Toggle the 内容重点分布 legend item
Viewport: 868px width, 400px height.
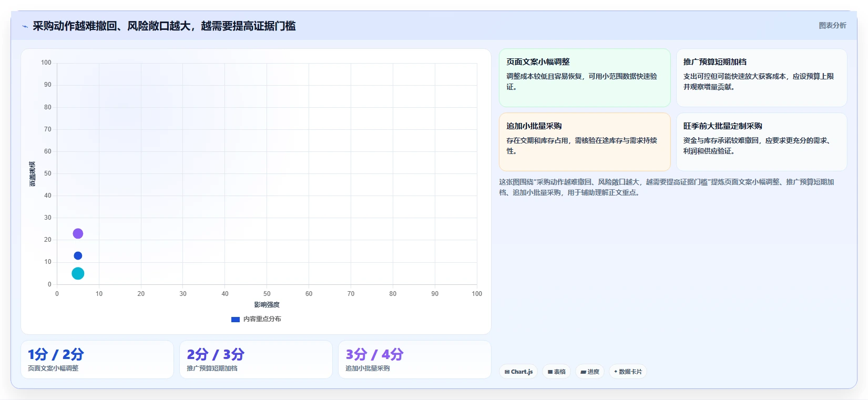pyautogui.click(x=256, y=319)
